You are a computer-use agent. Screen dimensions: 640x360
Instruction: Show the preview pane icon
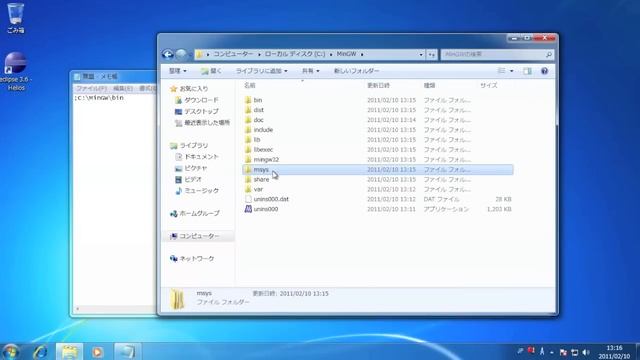coord(527,71)
